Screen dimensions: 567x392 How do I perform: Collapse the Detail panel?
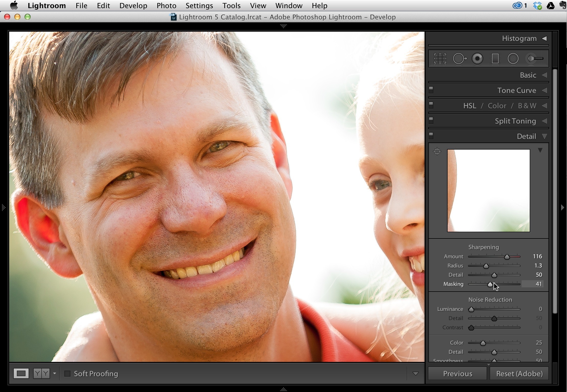[545, 136]
